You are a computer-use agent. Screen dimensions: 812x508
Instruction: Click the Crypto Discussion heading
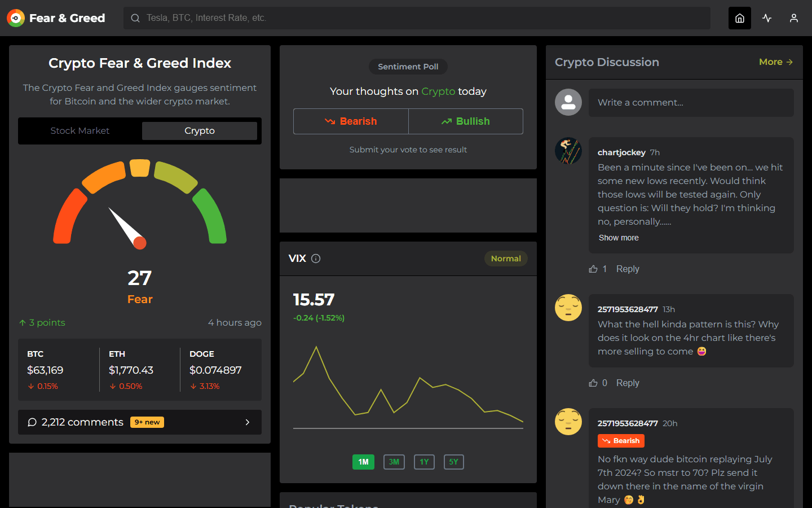(x=607, y=62)
